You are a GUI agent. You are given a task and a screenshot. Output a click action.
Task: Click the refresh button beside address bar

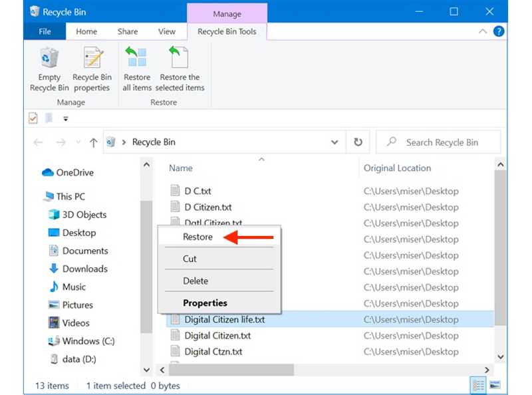(x=358, y=142)
